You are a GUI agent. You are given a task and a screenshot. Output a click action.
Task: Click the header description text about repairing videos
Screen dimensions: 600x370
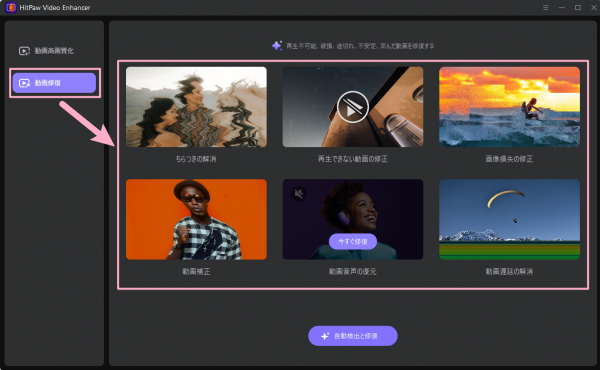[x=360, y=46]
